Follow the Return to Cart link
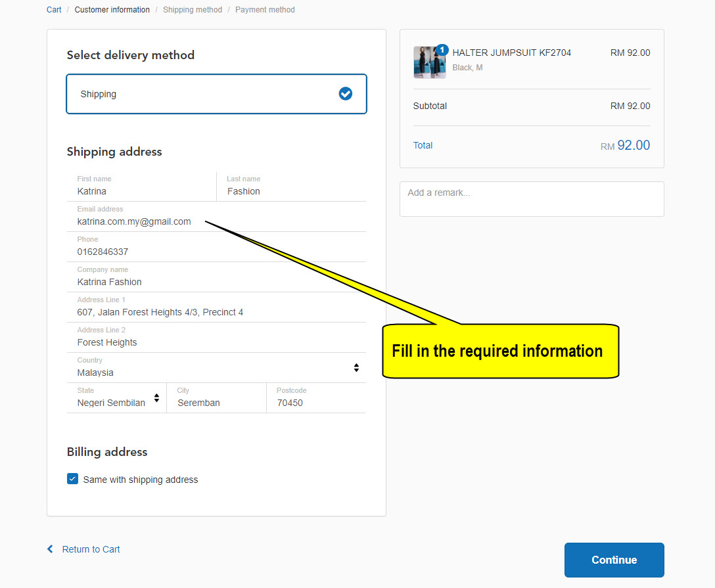The height and width of the screenshot is (588, 715). pos(91,549)
